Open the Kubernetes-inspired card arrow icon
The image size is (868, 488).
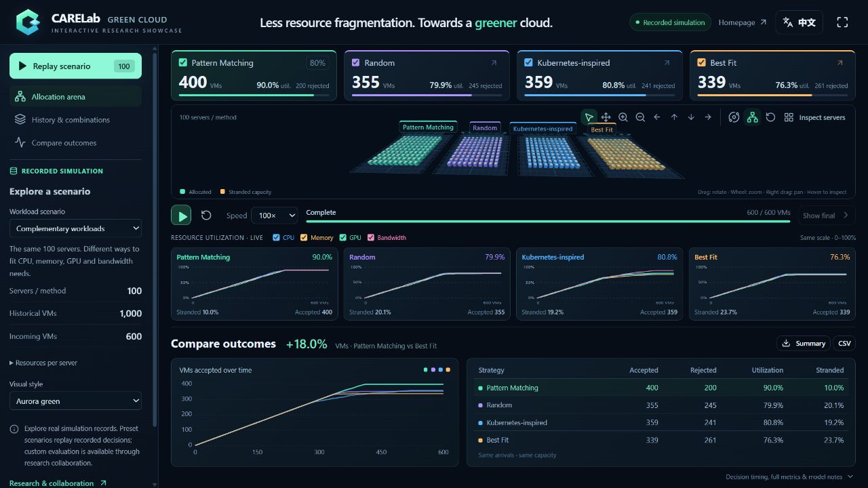click(x=667, y=63)
